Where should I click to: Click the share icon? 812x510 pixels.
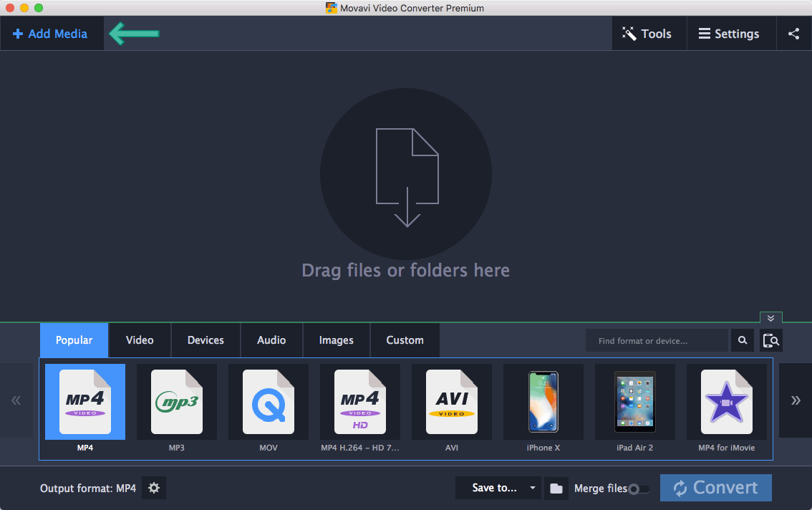pyautogui.click(x=794, y=34)
